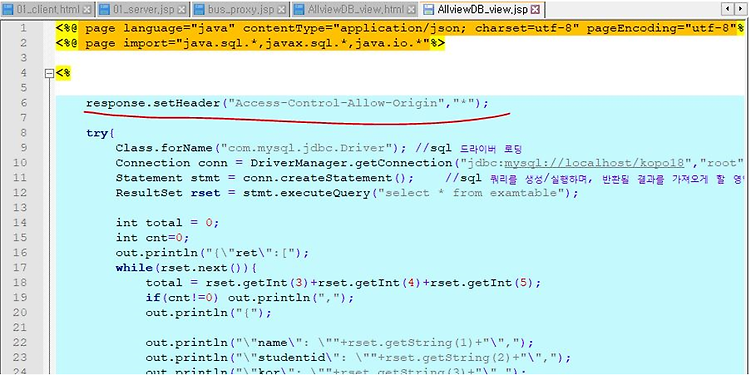
Task: Switch to the 01_client.html tab
Action: click(x=47, y=9)
